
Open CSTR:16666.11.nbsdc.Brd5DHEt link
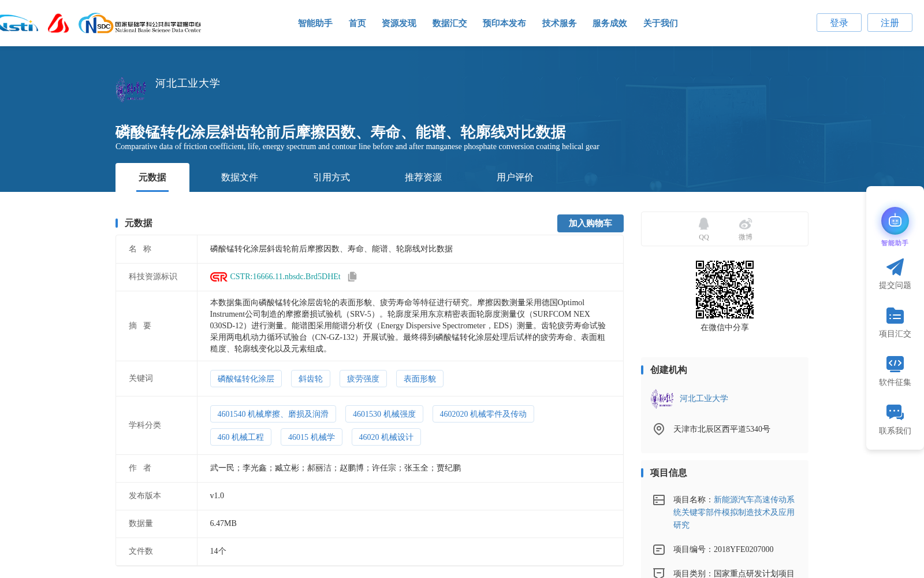(285, 277)
